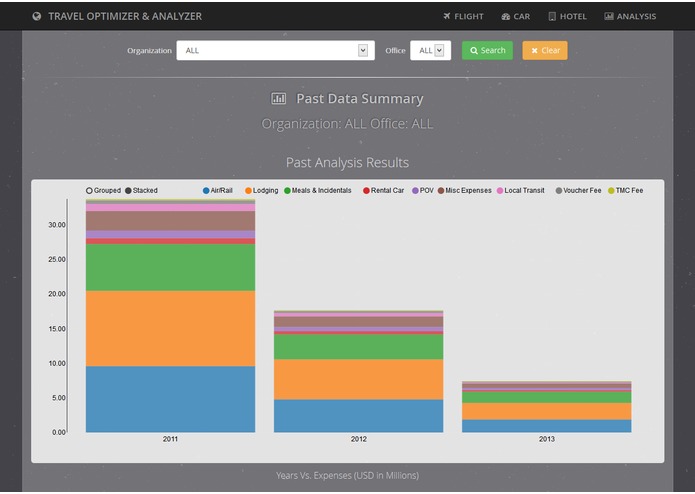Click the 2013 x-axis label
The width and height of the screenshot is (695, 494).
pos(547,439)
